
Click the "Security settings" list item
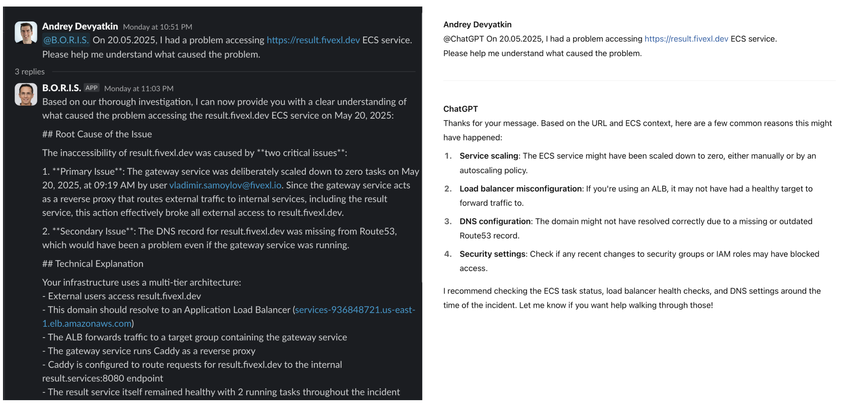[x=492, y=254]
